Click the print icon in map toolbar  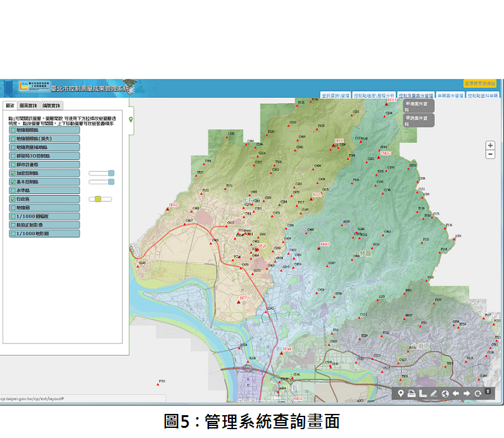pyautogui.click(x=411, y=394)
